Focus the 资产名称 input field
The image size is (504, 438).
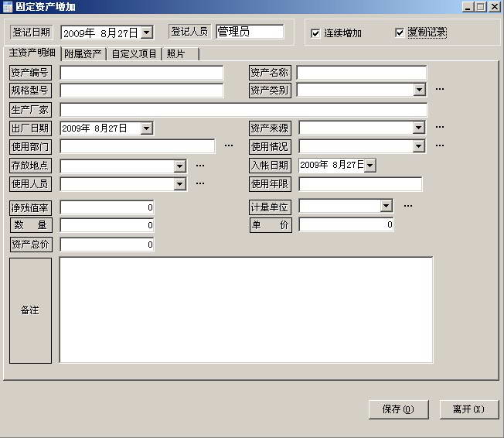362,73
